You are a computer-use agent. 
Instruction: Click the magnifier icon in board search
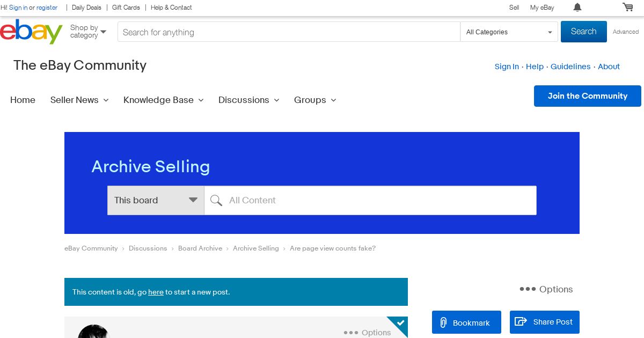(216, 200)
